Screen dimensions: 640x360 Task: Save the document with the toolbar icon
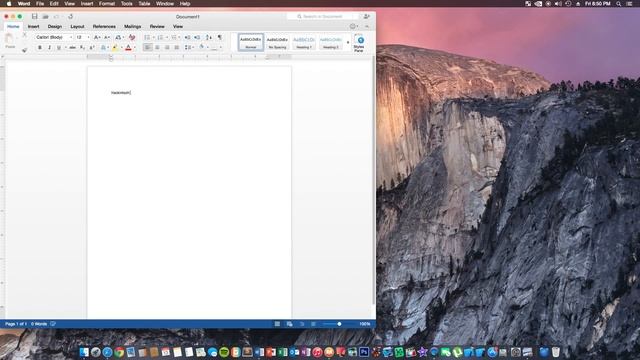coord(34,16)
